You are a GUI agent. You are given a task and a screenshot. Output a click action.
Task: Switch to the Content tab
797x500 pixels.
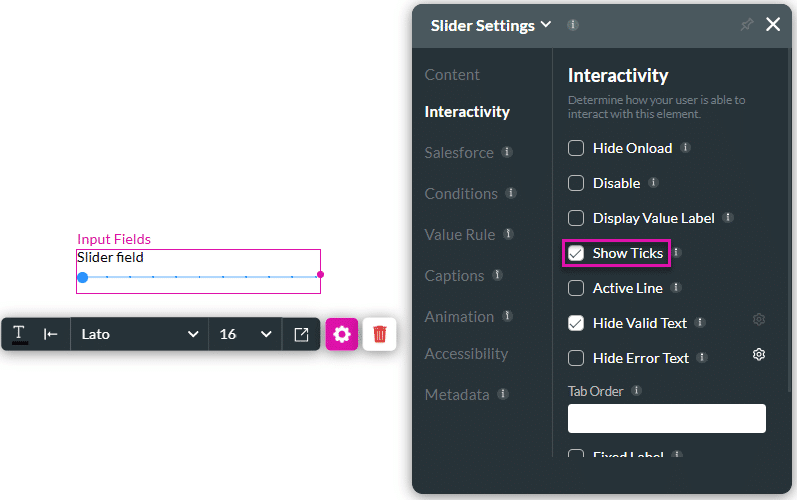452,75
